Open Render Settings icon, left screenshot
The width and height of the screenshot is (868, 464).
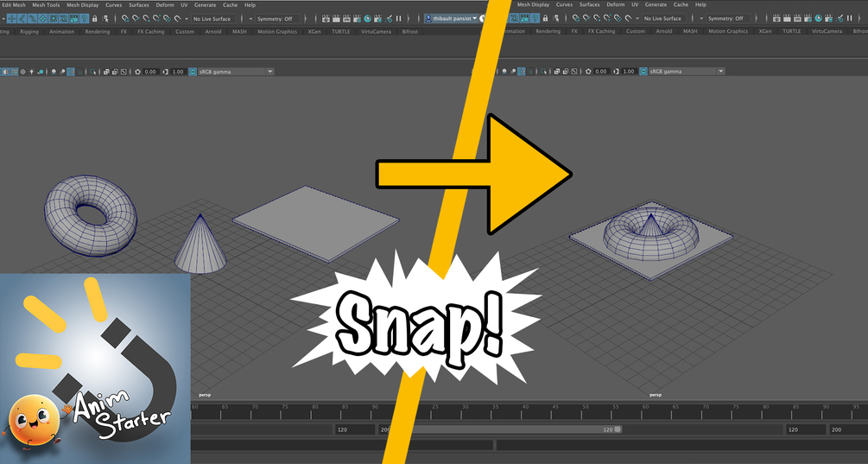coord(357,18)
